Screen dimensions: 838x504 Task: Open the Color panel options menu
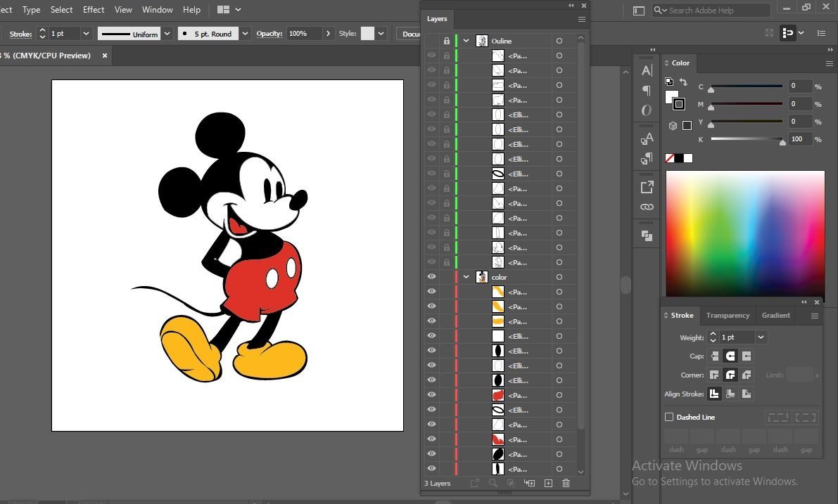830,63
